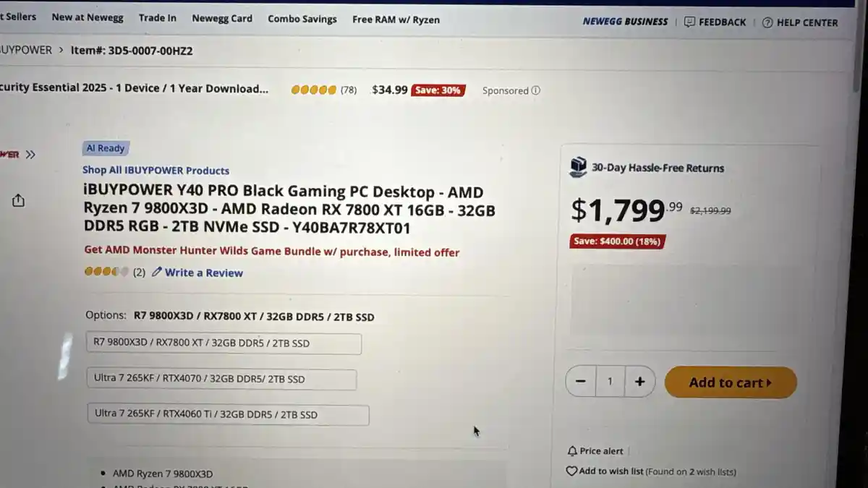Click the share icon on left side

point(18,200)
